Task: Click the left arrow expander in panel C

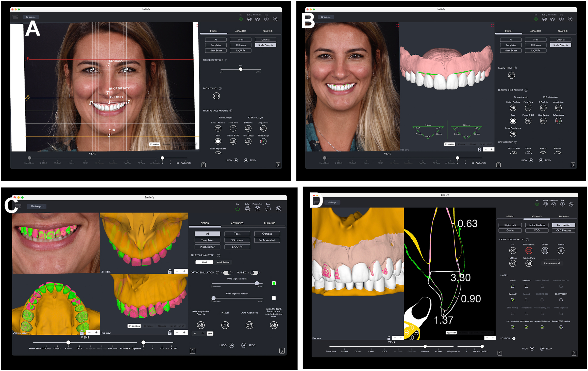Action: pos(193,351)
